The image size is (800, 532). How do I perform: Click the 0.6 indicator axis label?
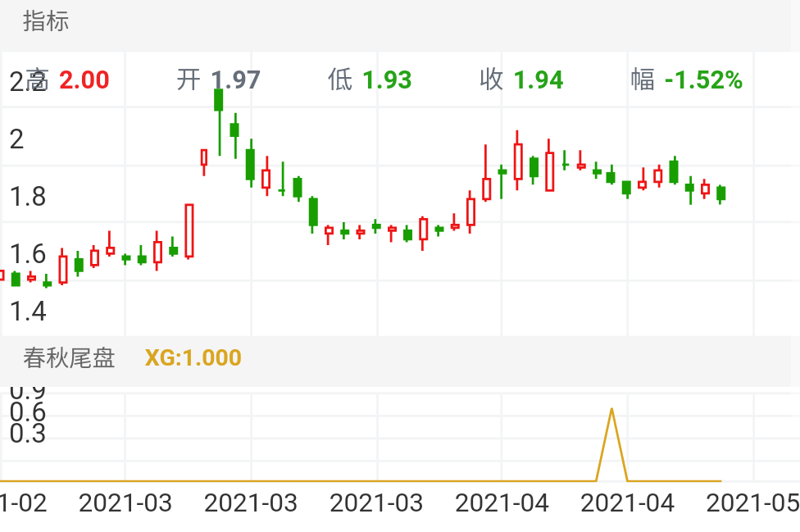(x=28, y=412)
